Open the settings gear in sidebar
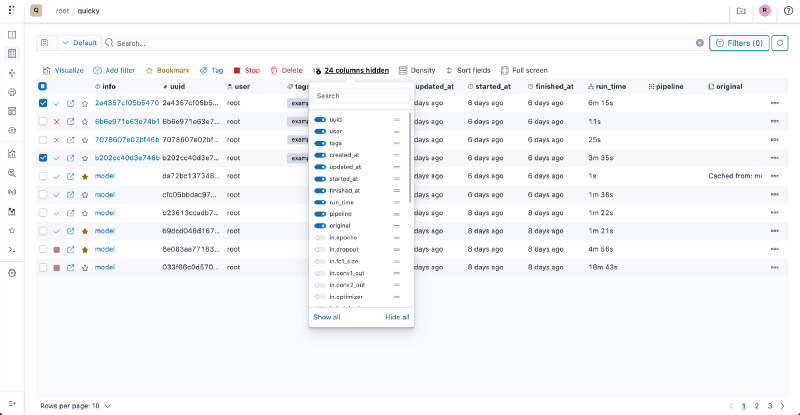 pyautogui.click(x=12, y=273)
